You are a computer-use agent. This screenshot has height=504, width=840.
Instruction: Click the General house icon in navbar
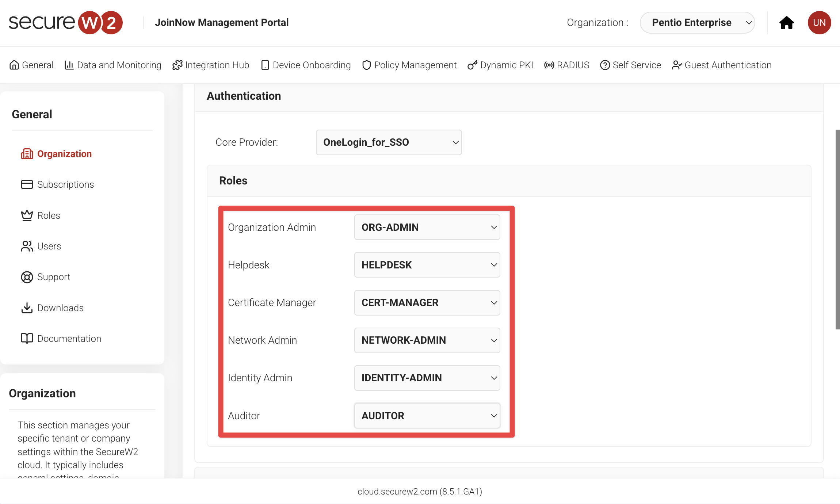point(14,65)
